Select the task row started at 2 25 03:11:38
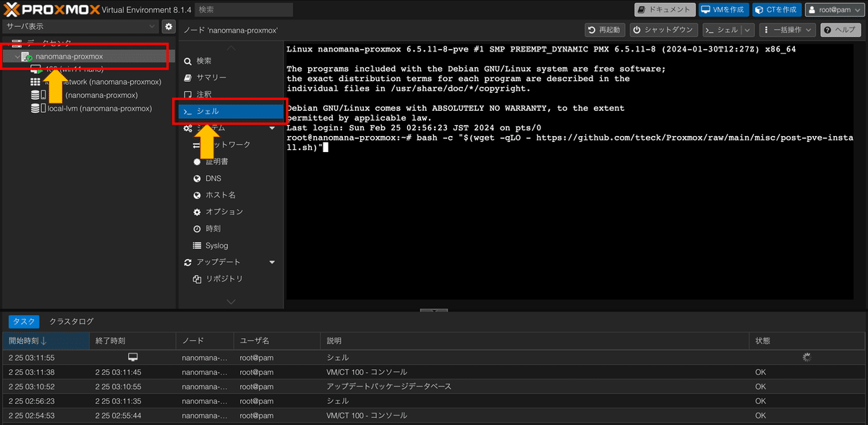Screen dimensions: 868x425 tap(434, 372)
